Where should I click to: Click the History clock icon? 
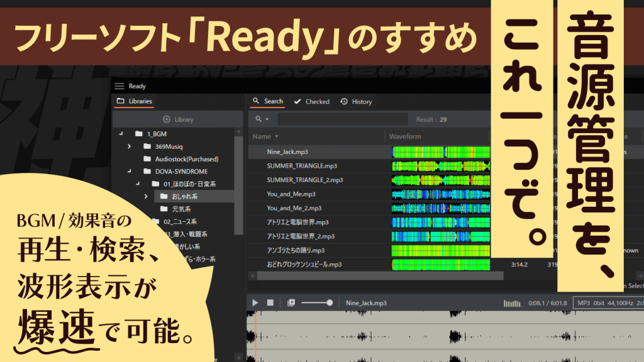point(344,102)
